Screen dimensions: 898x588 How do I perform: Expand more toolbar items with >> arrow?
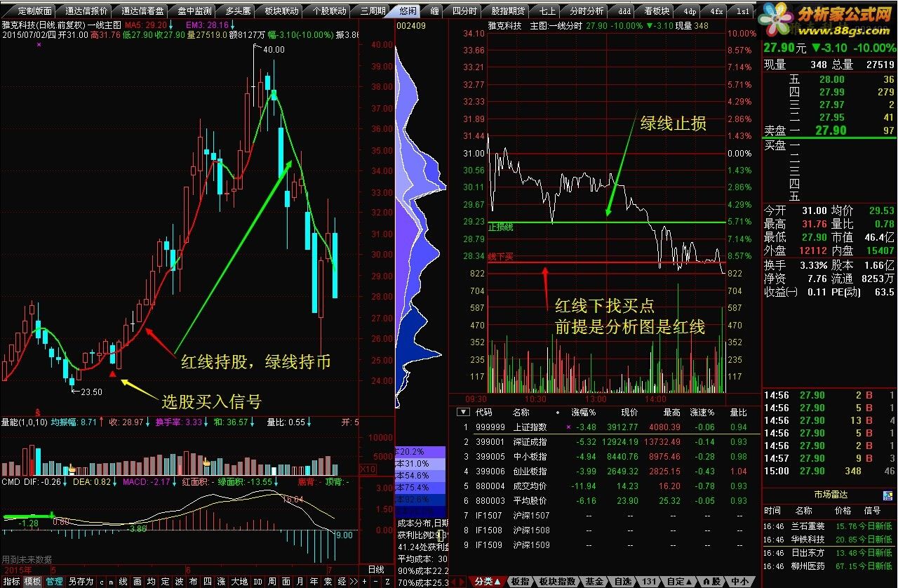(354, 582)
